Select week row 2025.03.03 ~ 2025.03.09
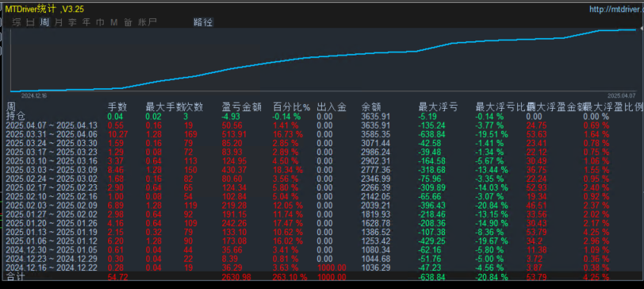 pos(52,170)
